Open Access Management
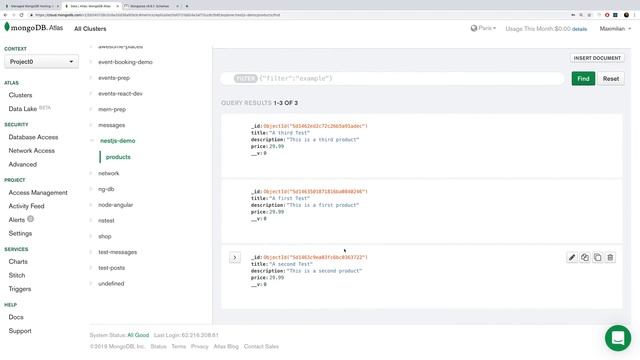 38,193
